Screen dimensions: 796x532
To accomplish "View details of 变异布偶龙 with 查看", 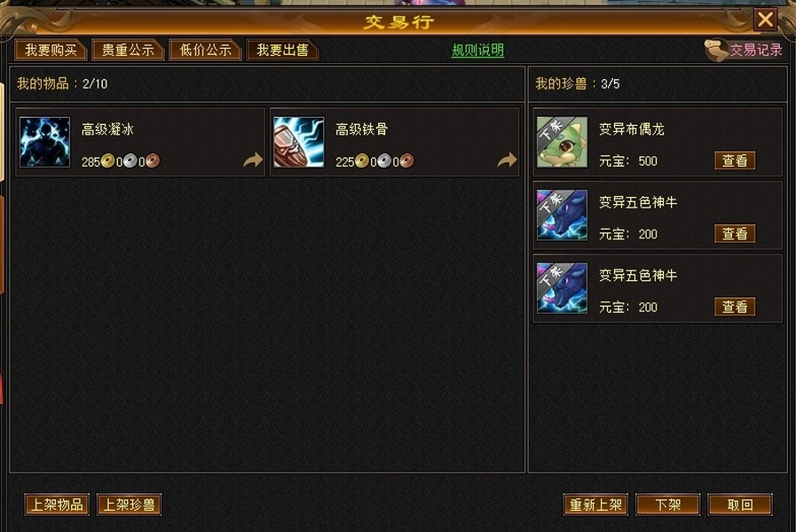I will pos(735,160).
